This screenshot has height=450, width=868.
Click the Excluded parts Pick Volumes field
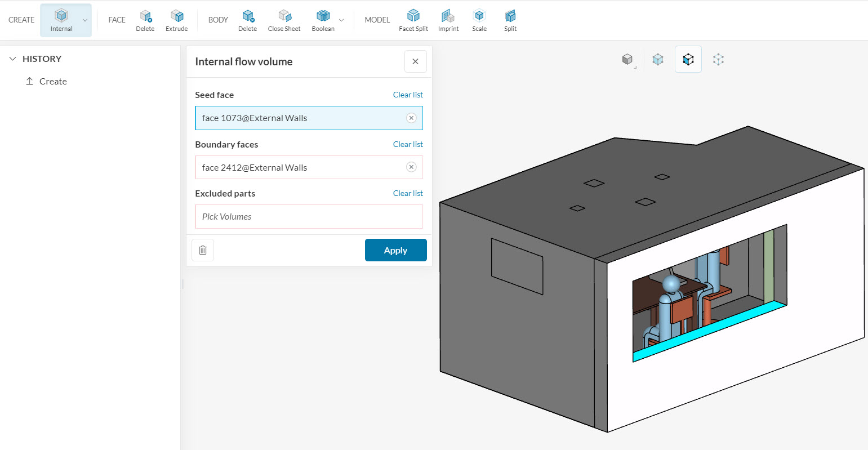coord(309,217)
